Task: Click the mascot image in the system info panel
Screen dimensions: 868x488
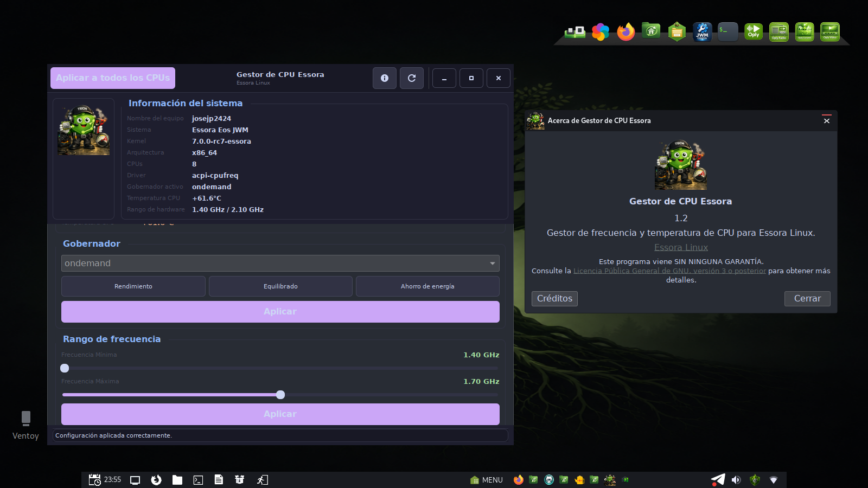Action: [x=84, y=130]
